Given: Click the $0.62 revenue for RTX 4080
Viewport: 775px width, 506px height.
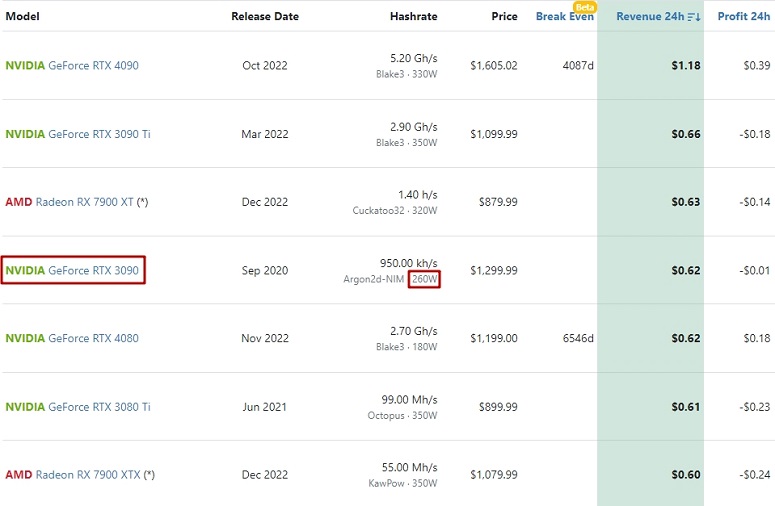Looking at the screenshot, I should (x=686, y=338).
